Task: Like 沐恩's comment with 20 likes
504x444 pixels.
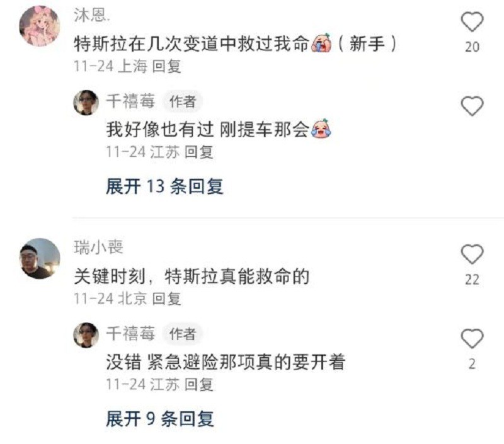Action: (x=472, y=22)
